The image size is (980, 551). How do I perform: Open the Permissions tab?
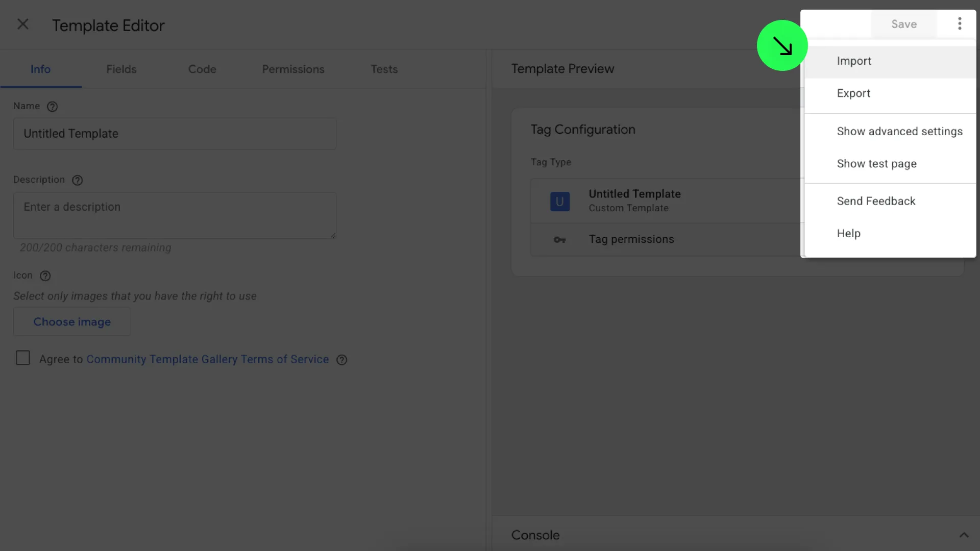(x=293, y=69)
